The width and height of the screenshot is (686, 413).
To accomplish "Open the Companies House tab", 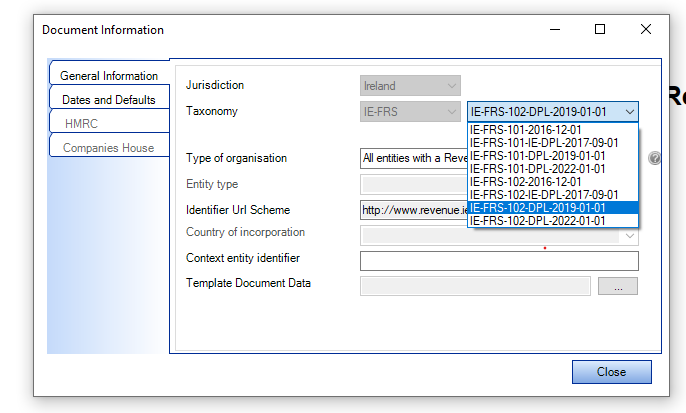I will (x=108, y=148).
